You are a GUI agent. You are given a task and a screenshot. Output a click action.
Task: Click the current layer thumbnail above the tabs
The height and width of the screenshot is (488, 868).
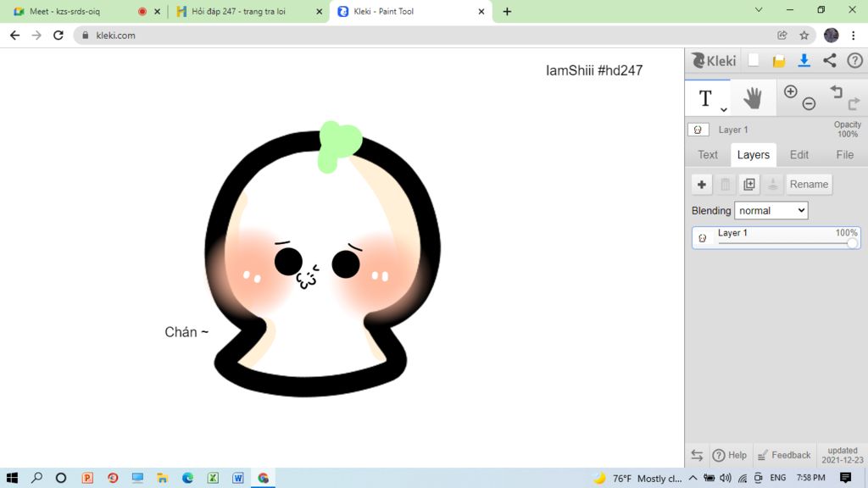pos(698,130)
